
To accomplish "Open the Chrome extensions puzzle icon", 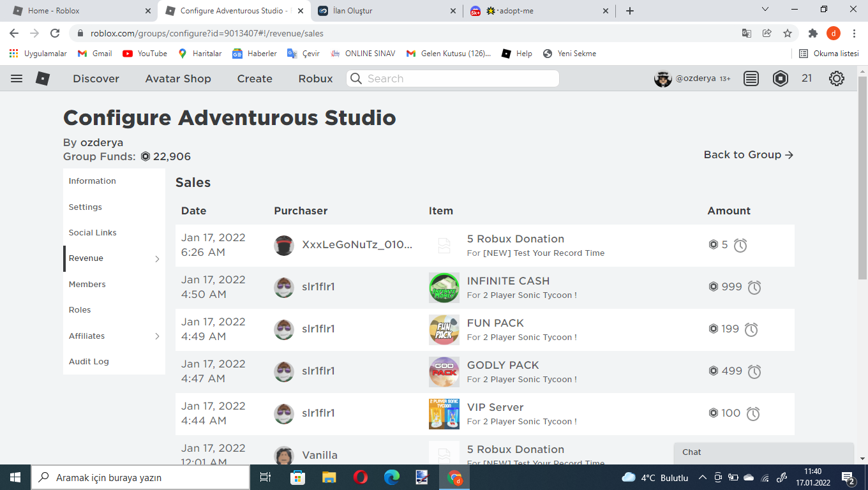I will click(812, 33).
